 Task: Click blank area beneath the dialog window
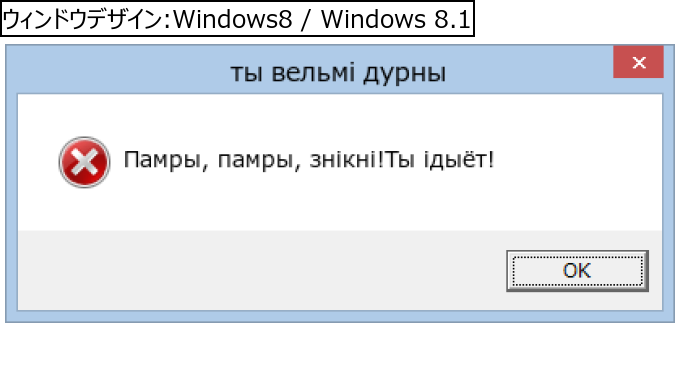[340, 345]
